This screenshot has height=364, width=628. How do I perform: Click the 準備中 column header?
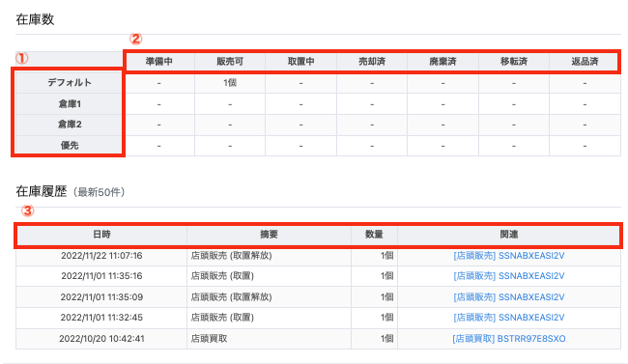(x=159, y=61)
